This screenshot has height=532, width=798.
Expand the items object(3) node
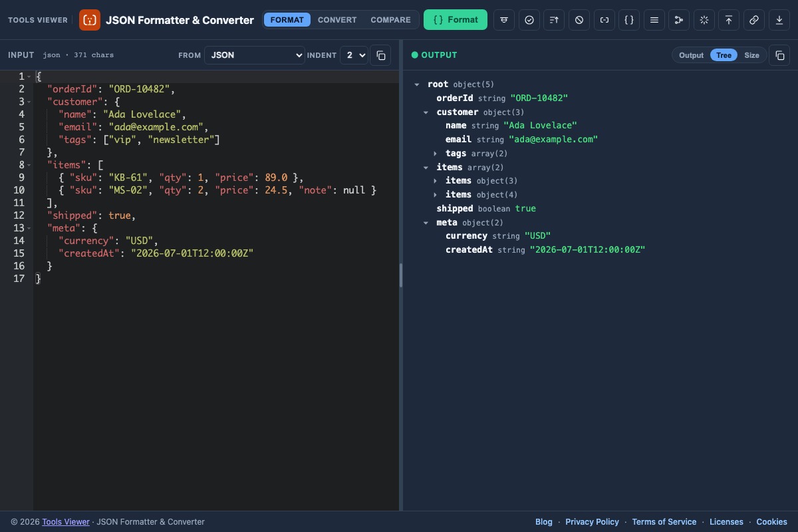(436, 181)
